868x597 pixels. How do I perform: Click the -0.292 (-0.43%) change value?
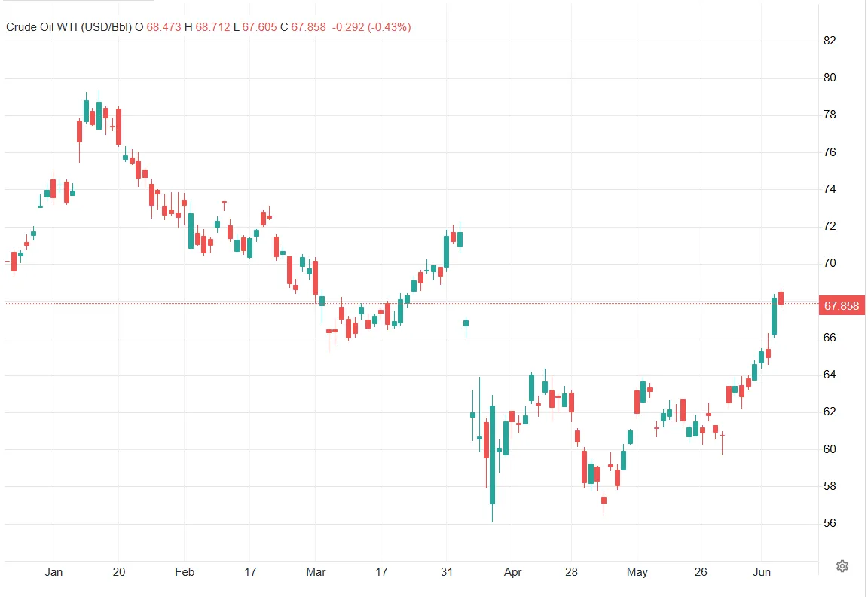pos(371,27)
